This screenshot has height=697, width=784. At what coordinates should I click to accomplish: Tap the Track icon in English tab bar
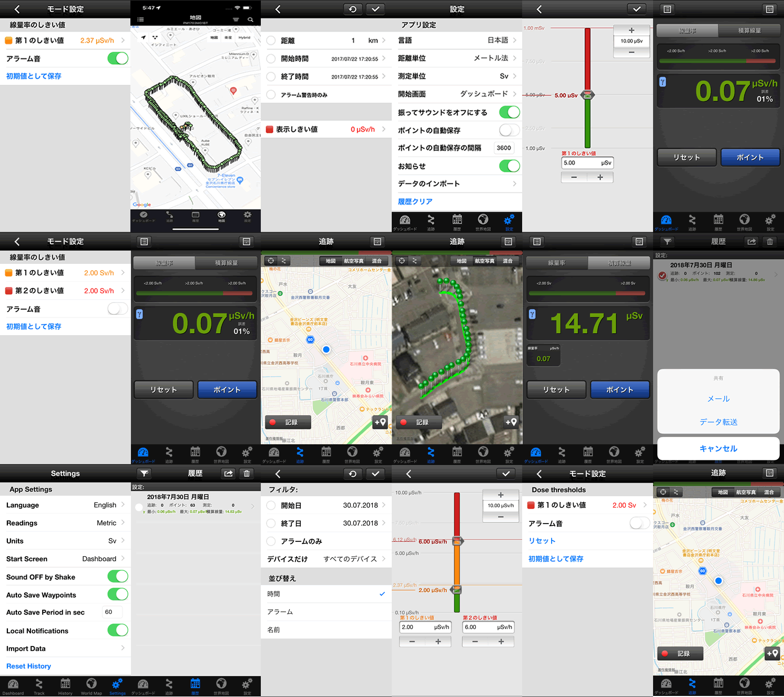39,685
